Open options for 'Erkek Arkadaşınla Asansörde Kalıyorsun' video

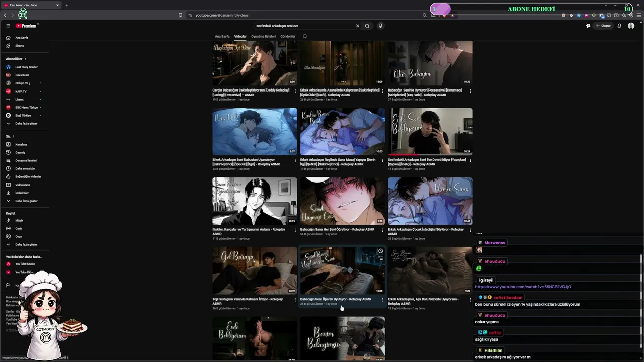pos(383,91)
